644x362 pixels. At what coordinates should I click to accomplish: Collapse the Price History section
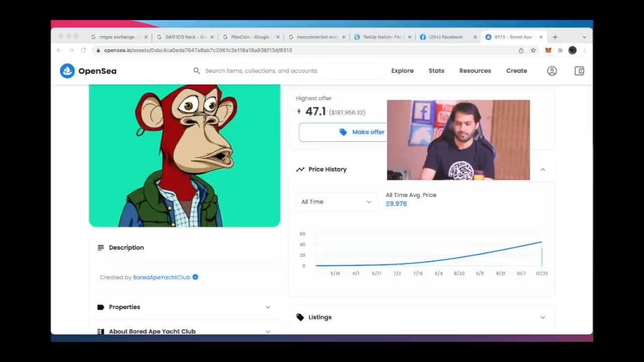543,169
